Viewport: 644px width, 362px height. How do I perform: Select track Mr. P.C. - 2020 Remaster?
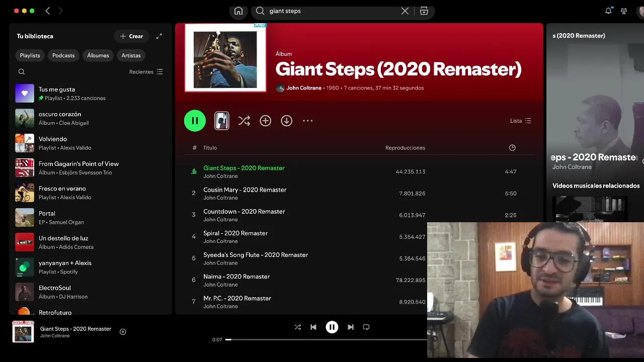(237, 298)
